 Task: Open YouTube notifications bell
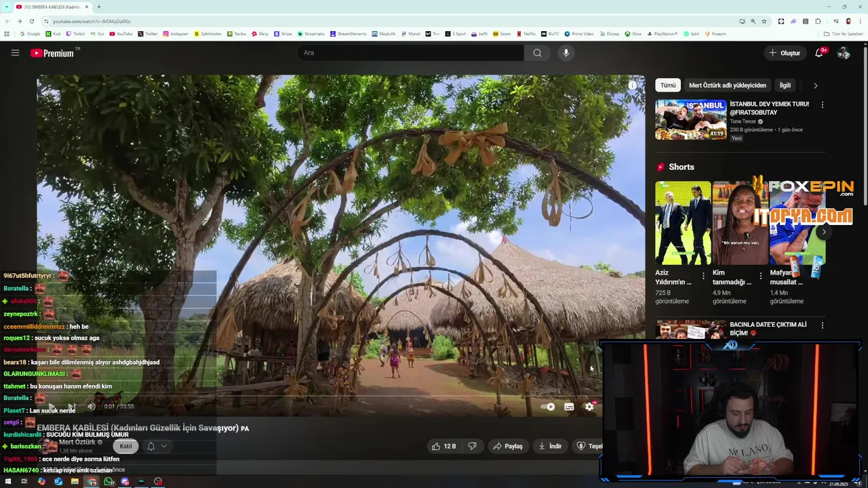click(x=819, y=53)
